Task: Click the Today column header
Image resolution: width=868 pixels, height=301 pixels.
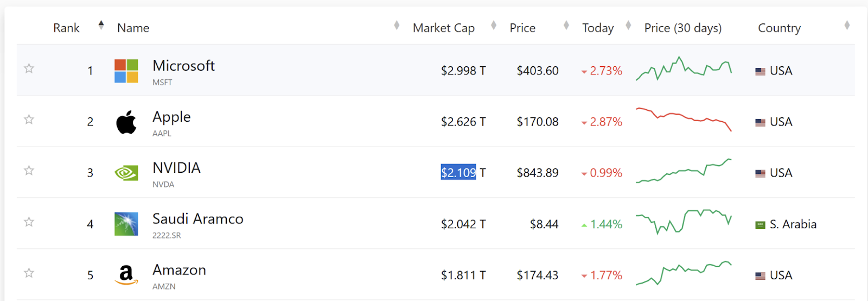Action: [598, 28]
